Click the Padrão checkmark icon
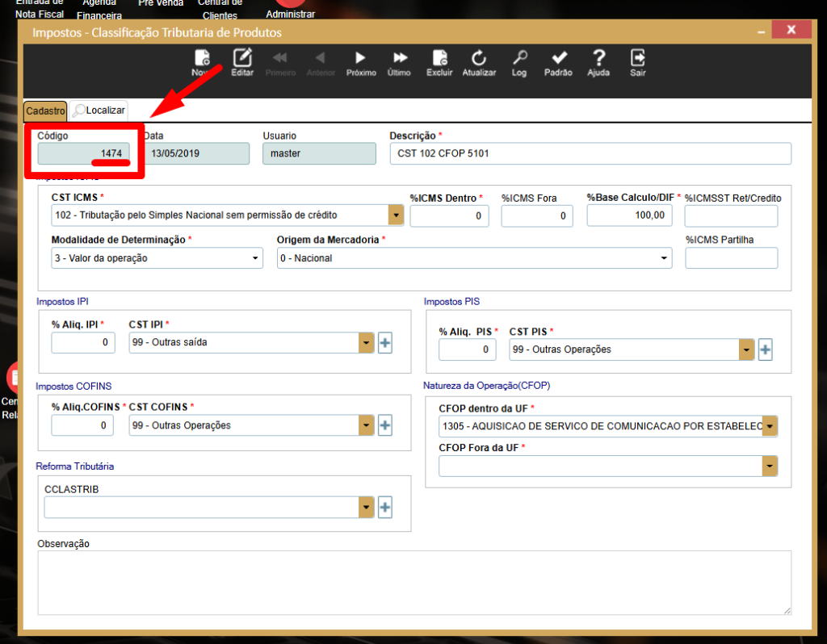The height and width of the screenshot is (644, 827). [558, 62]
